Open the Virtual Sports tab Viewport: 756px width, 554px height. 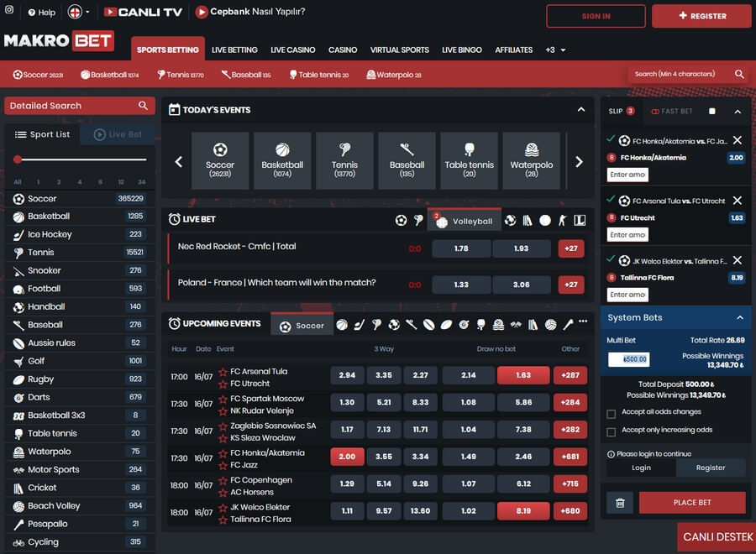pyautogui.click(x=399, y=50)
